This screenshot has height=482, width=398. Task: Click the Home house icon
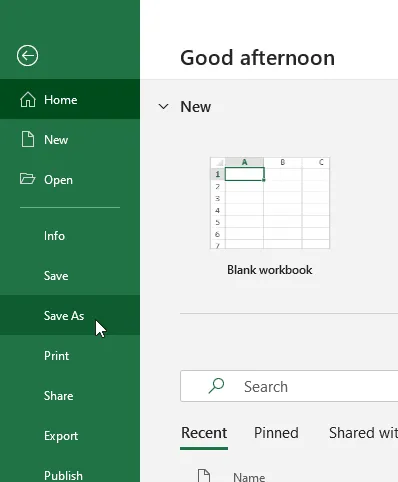pos(28,99)
